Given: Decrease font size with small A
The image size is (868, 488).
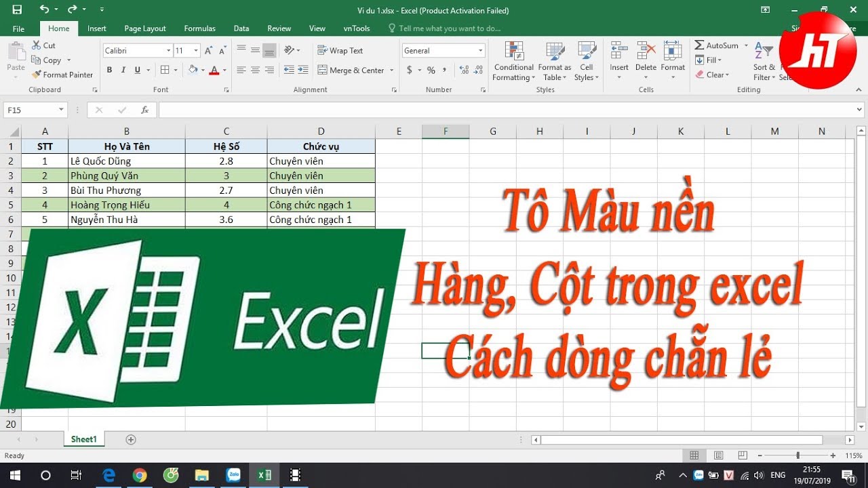Looking at the screenshot, I should (223, 51).
